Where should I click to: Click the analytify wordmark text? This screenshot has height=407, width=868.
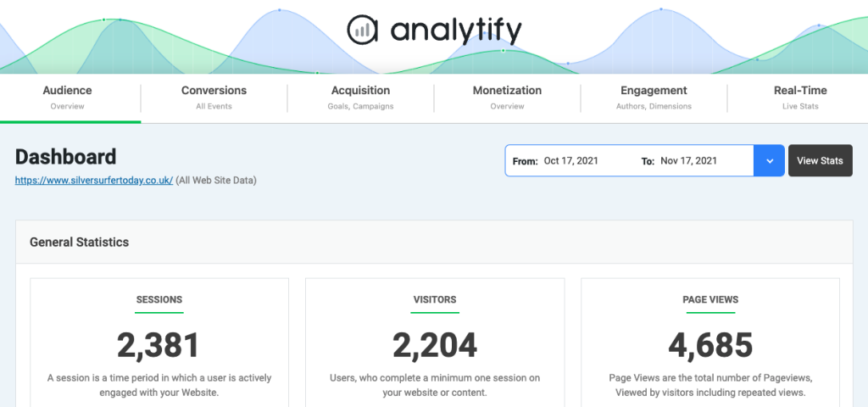(455, 31)
